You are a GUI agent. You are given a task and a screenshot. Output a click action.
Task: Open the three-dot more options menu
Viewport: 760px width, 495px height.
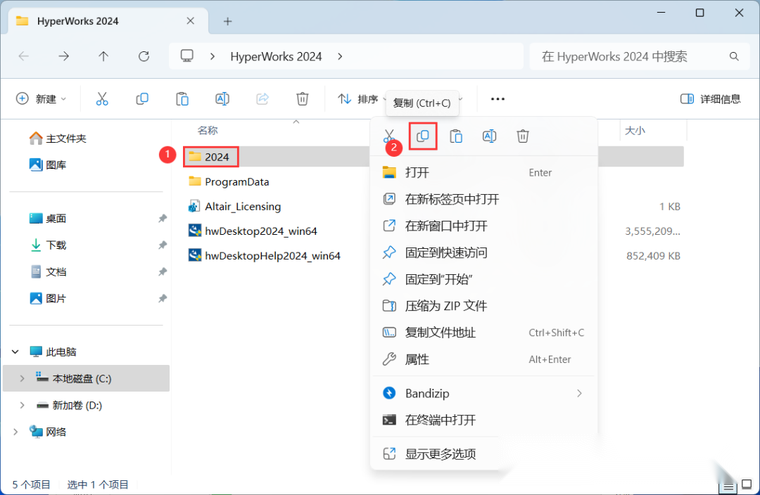(498, 99)
